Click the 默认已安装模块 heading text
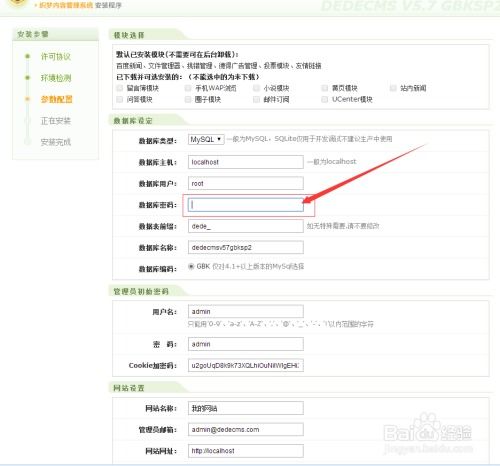The width and height of the screenshot is (500, 466). [x=177, y=54]
